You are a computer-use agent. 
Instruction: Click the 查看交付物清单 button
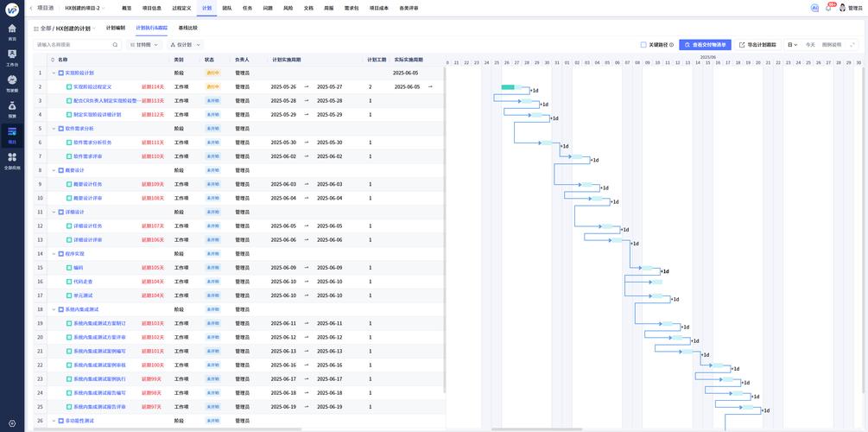point(705,45)
